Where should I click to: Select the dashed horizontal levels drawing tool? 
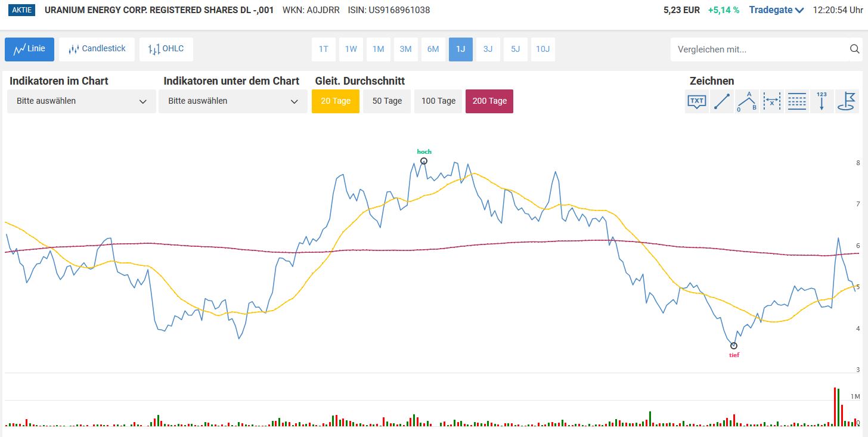coord(797,101)
